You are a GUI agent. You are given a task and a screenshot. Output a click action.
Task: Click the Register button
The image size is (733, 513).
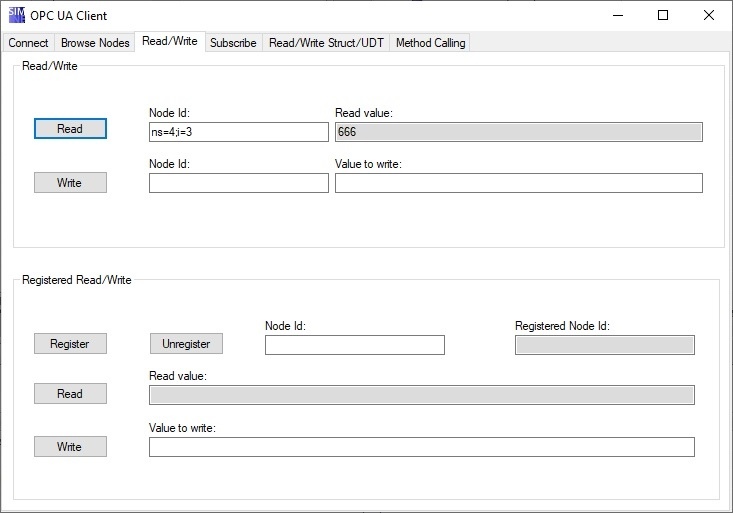coord(70,344)
